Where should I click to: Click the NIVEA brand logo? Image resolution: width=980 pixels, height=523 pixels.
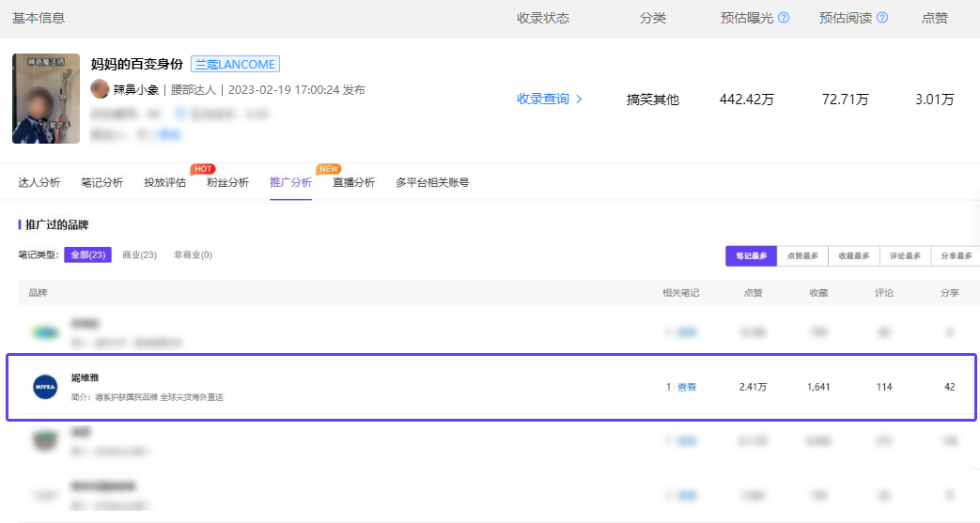coord(45,387)
